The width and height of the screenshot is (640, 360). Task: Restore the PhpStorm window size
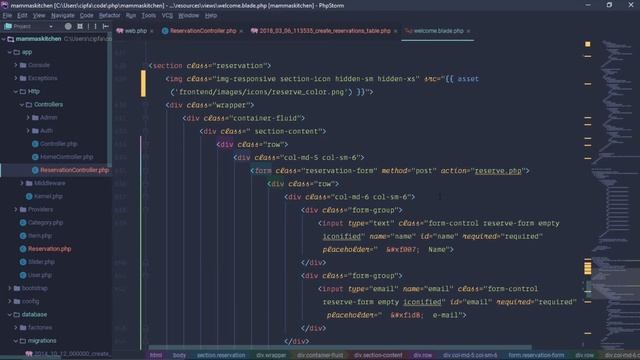[609, 5]
